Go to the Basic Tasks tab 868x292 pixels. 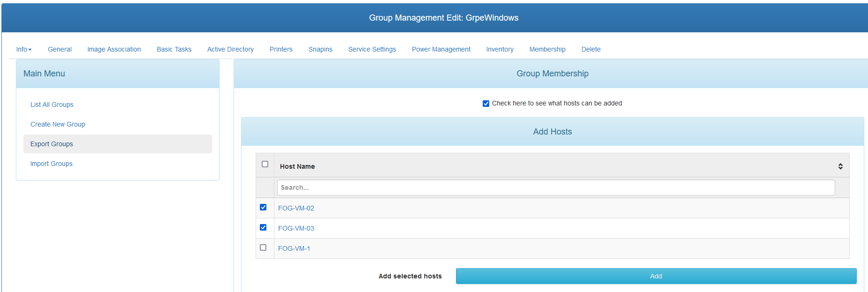pyautogui.click(x=174, y=49)
